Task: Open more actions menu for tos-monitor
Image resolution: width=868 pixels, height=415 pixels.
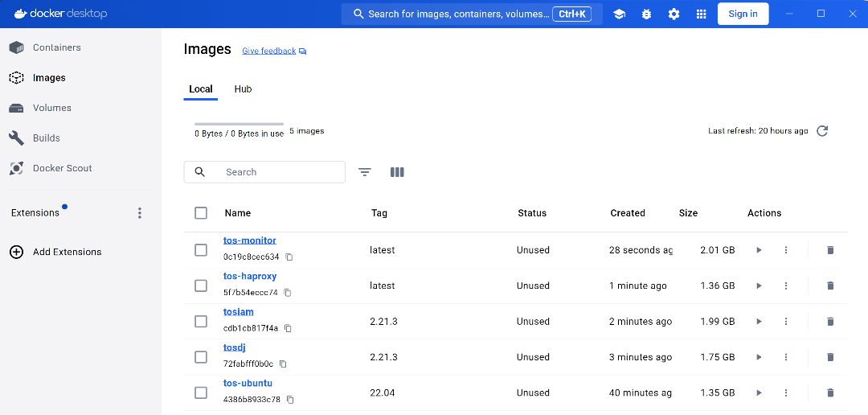Action: [x=785, y=250]
